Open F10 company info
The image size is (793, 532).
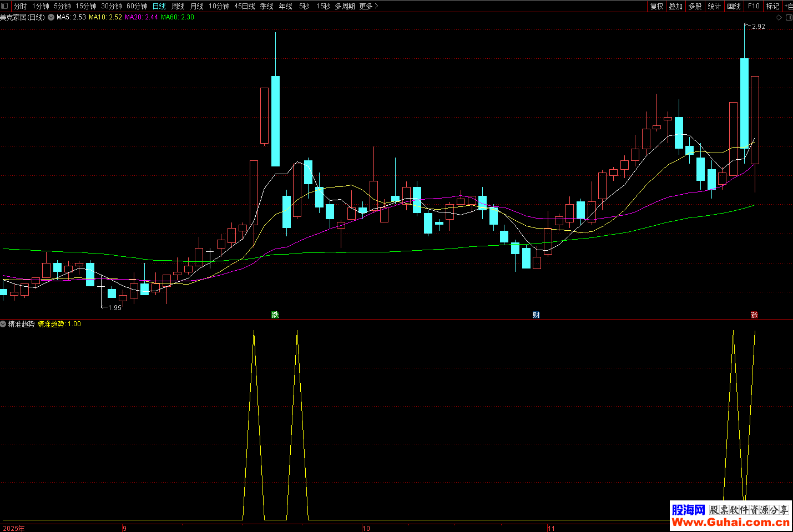[x=754, y=6]
